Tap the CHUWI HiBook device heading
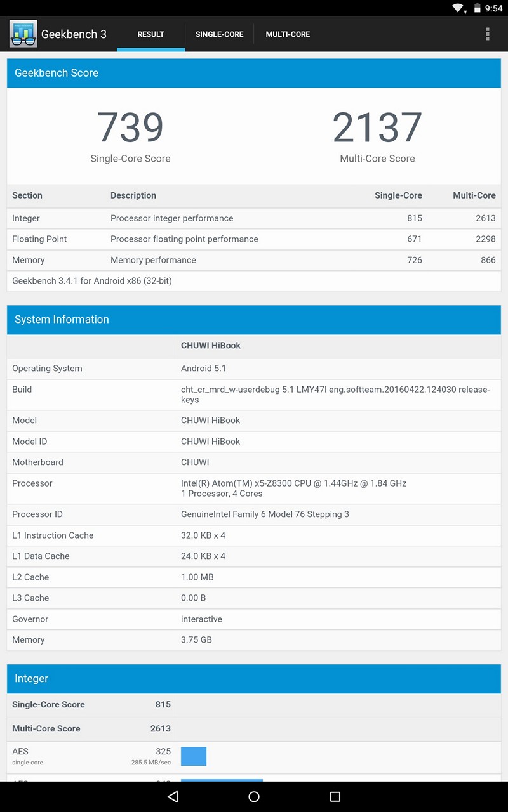The width and height of the screenshot is (508, 812). coord(211,346)
